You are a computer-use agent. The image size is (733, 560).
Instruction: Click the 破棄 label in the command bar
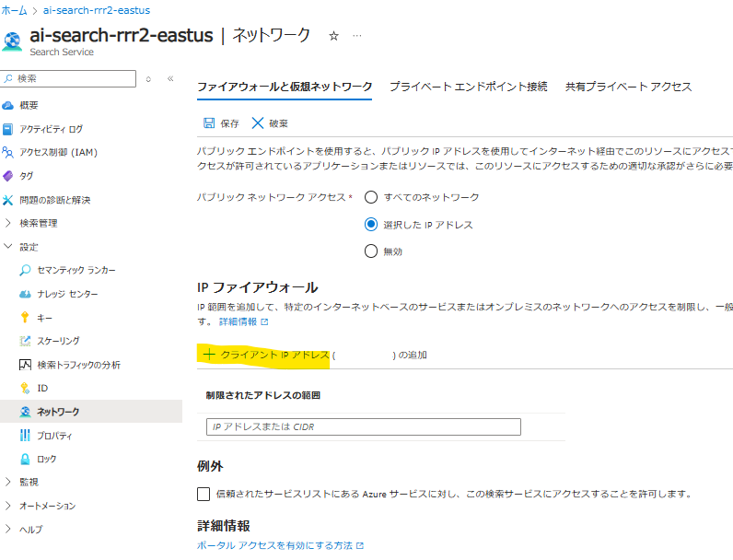pos(279,123)
